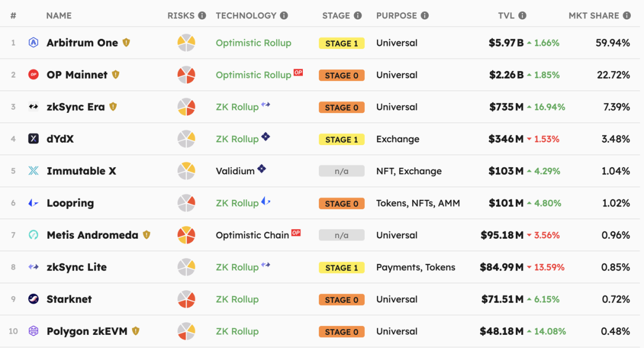Click the risk pie chart for Metis Andromeda
Screen dimensions: 644x348
186,235
